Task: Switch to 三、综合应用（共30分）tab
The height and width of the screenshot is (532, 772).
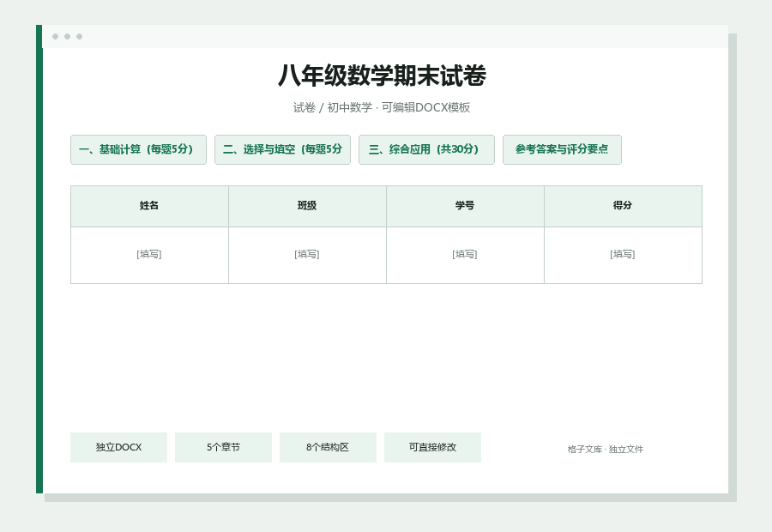Action: pos(426,150)
